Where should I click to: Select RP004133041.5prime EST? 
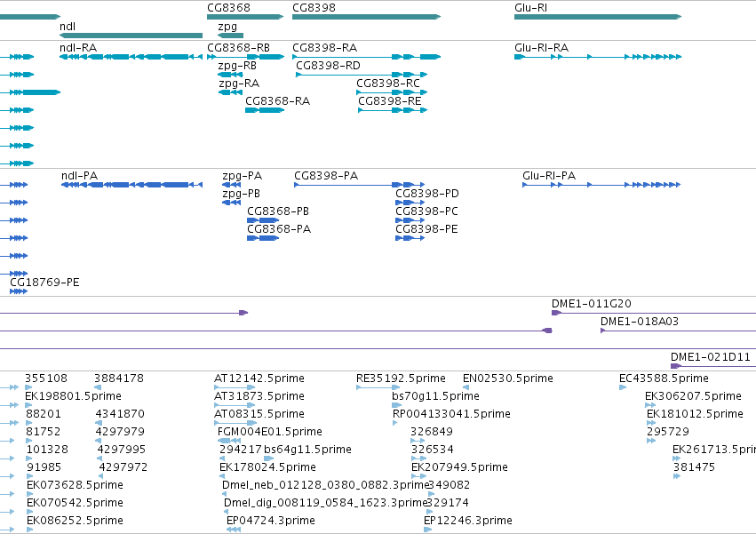coord(394,423)
